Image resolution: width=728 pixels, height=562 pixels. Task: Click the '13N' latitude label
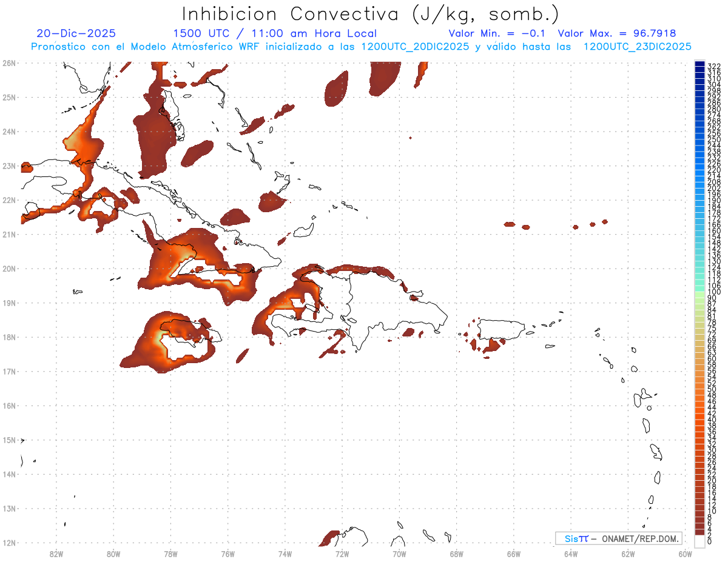point(8,508)
